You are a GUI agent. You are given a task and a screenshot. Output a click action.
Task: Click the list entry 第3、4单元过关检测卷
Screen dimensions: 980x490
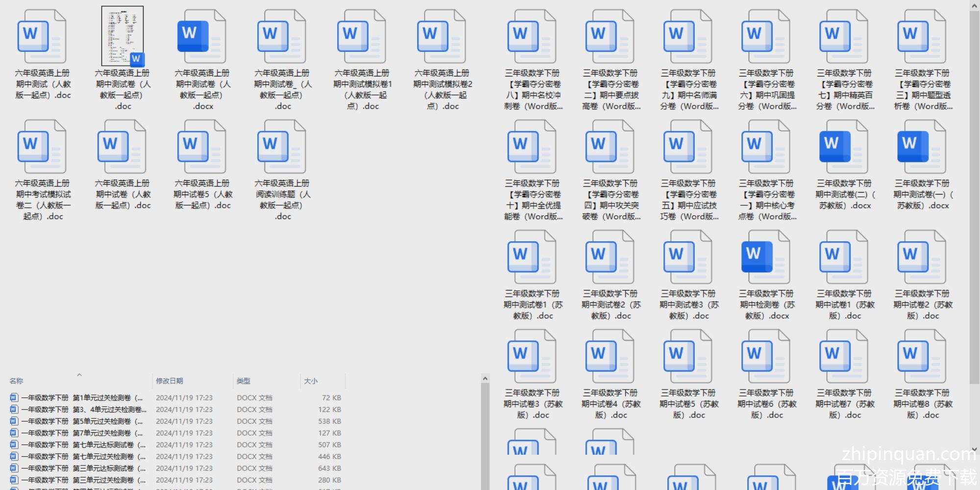click(x=175, y=410)
